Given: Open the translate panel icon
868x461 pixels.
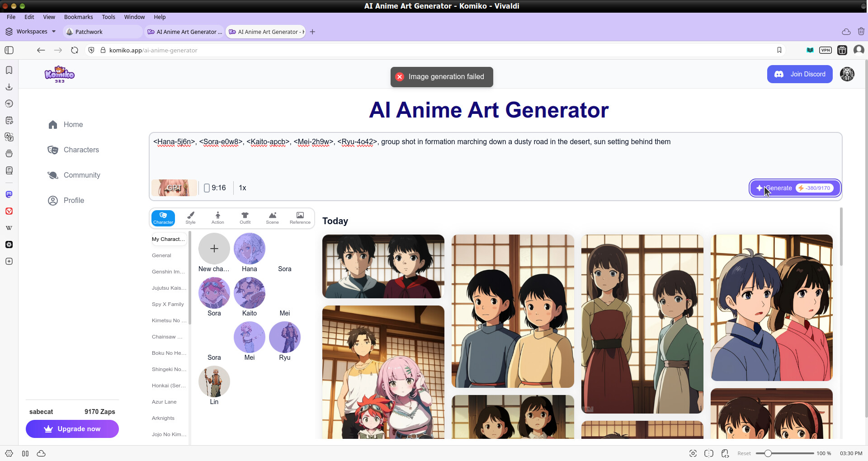Looking at the screenshot, I should (9, 137).
